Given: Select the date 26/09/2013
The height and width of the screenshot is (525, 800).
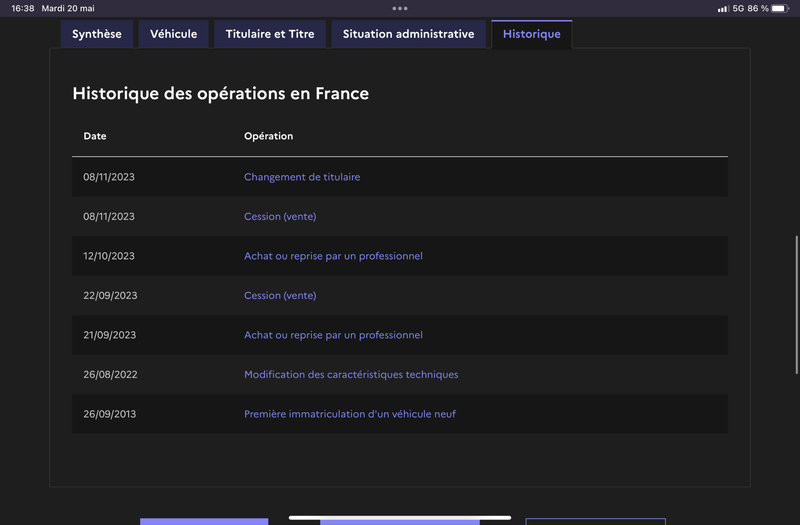Looking at the screenshot, I should click(110, 414).
